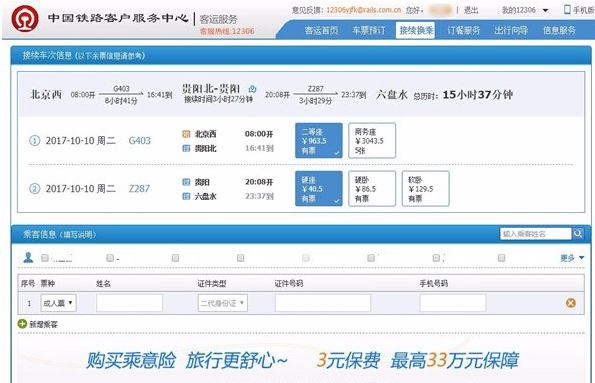Select 软卧 ¥129.5 berth for Z287

425,189
